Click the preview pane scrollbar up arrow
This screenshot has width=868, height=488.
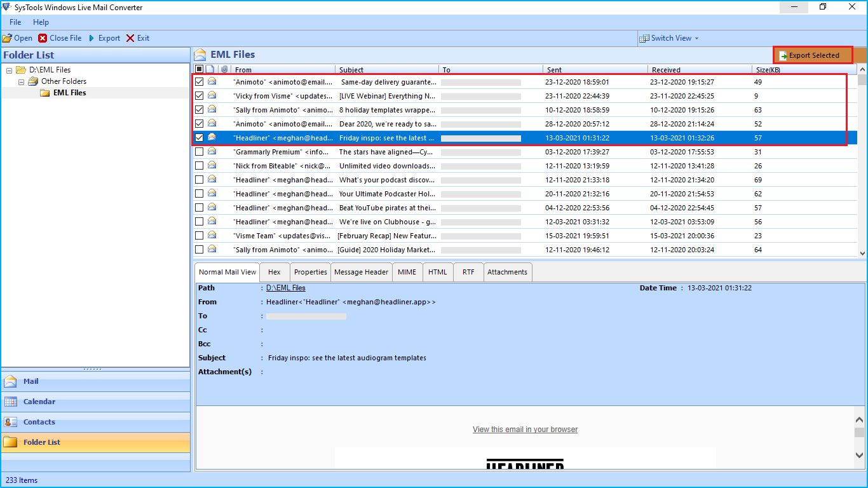(x=860, y=419)
